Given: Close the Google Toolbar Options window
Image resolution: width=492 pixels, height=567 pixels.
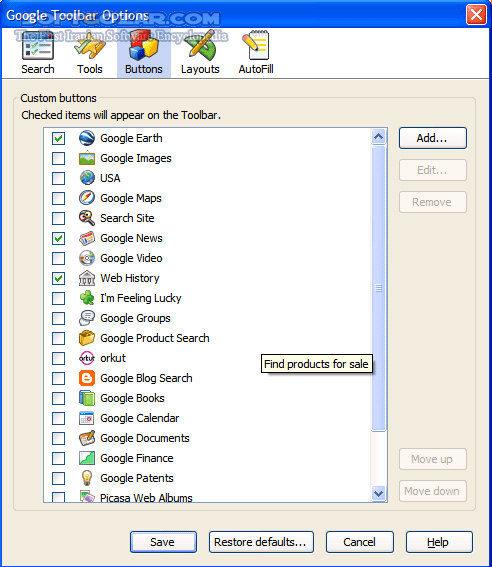Looking at the screenshot, I should click(476, 15).
